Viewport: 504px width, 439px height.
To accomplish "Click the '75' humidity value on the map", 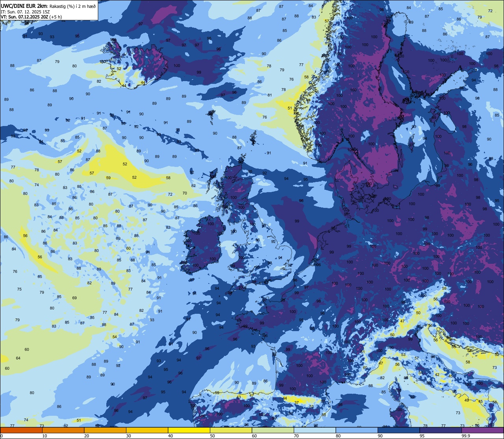I will tap(19, 289).
